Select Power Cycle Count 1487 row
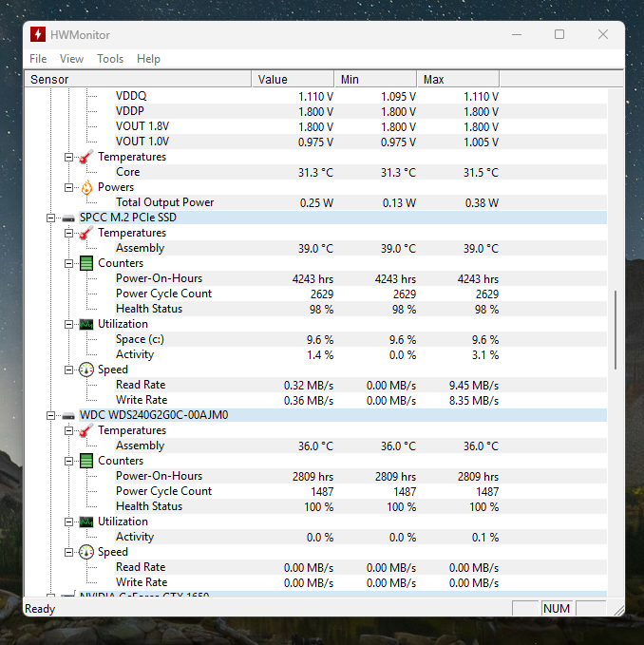 point(361,491)
